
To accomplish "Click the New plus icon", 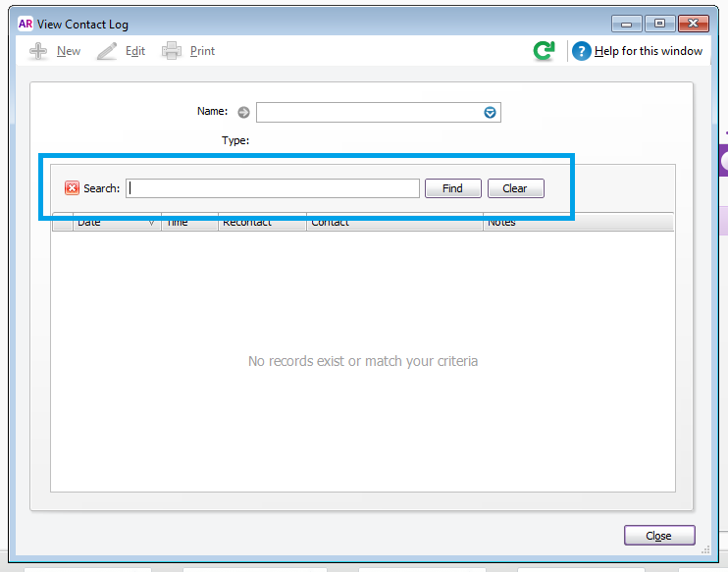I will 38,51.
